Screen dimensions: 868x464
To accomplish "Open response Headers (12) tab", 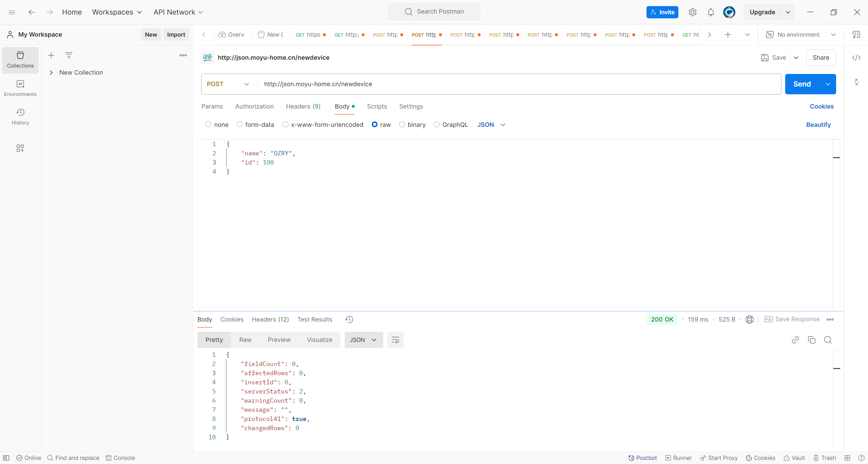I will [x=270, y=320].
